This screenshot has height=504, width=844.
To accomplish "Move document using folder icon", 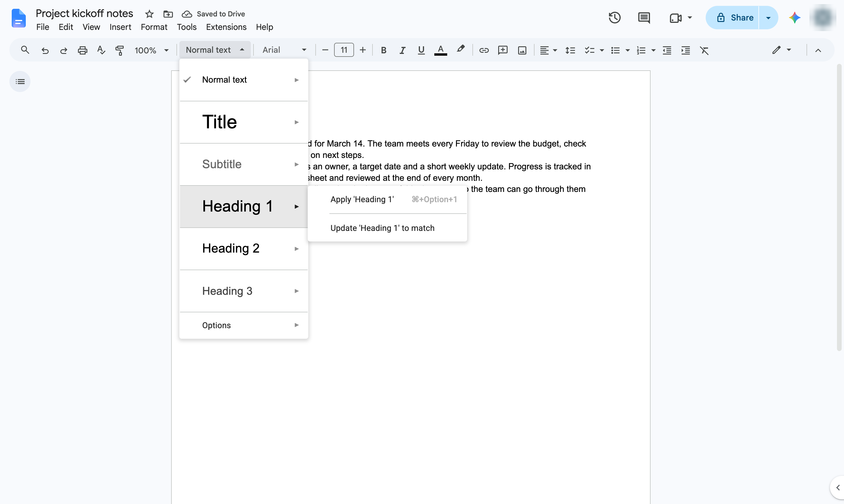I will (x=168, y=14).
